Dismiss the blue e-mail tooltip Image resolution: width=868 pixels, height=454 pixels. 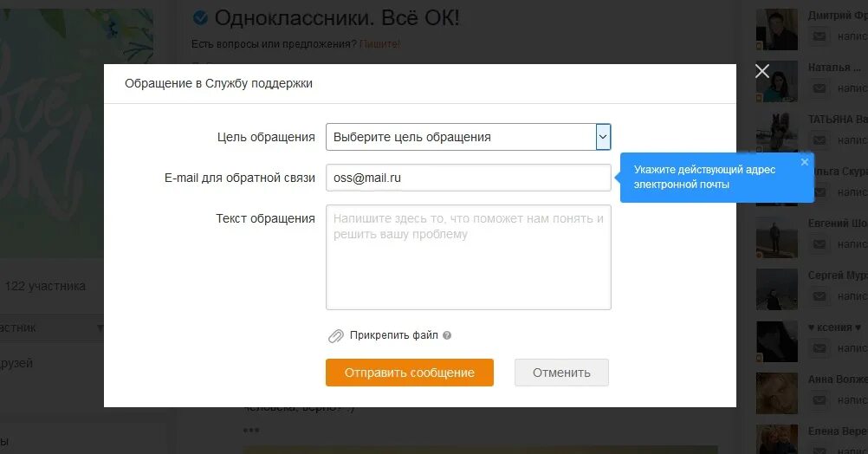click(805, 162)
